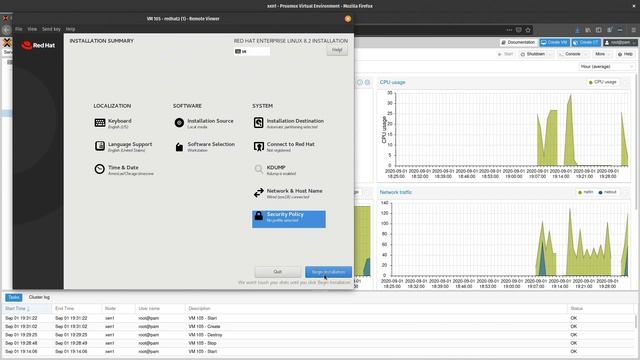Select task row 'VM 105 - Destroy'
This screenshot has height=360, width=640.
(x=318, y=335)
